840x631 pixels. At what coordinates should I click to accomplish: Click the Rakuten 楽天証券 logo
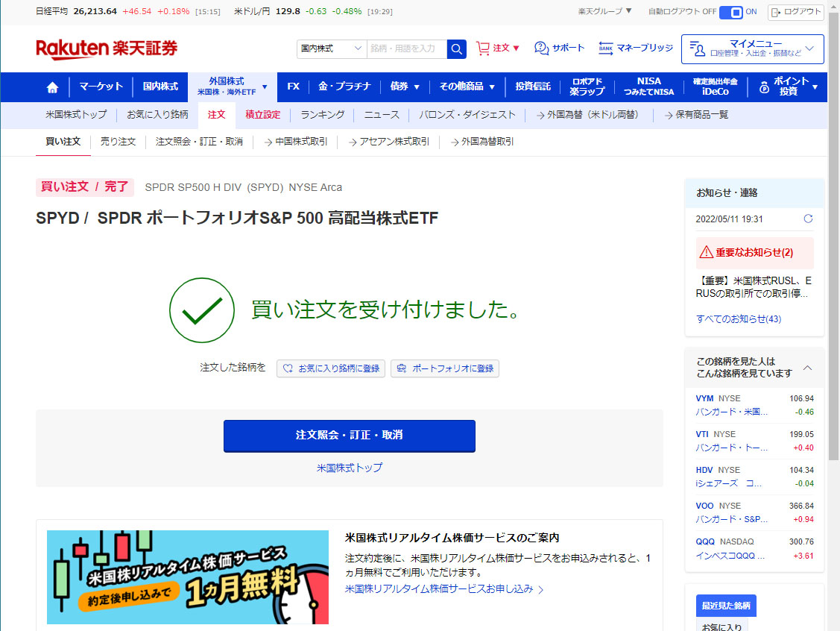[x=107, y=49]
